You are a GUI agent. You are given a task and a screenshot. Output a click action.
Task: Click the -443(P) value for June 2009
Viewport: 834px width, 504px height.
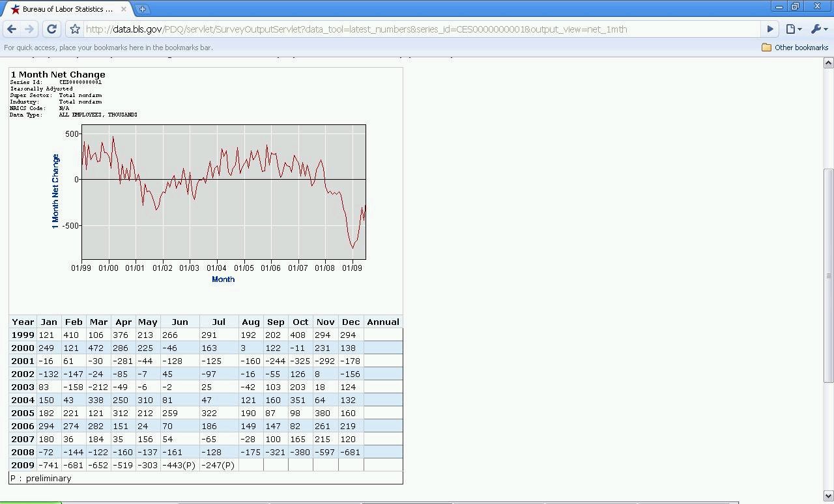pyautogui.click(x=179, y=465)
